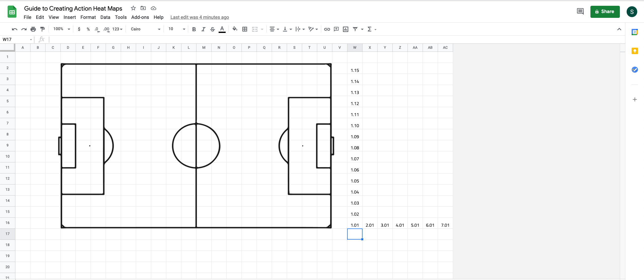Open the text color picker
The image size is (644, 280).
tap(222, 29)
